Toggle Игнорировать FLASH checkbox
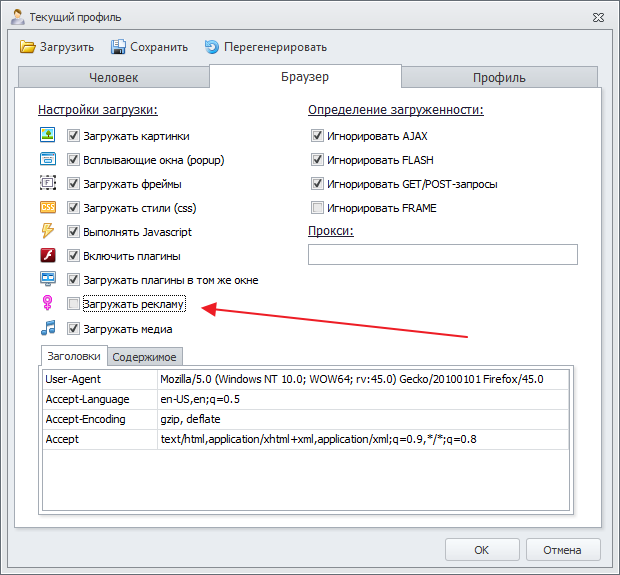 coord(317,160)
